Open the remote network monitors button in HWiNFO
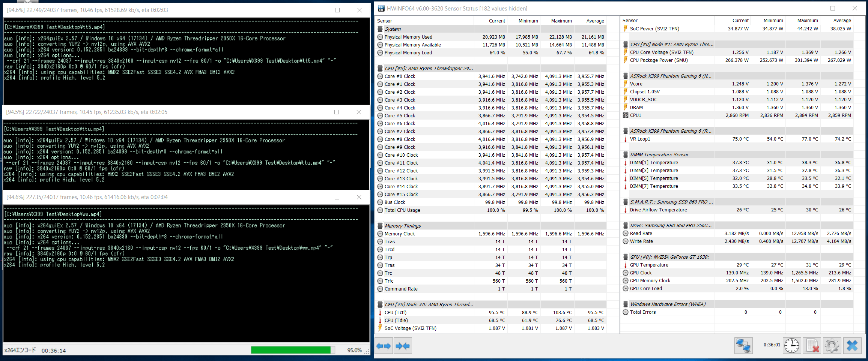 tap(743, 345)
